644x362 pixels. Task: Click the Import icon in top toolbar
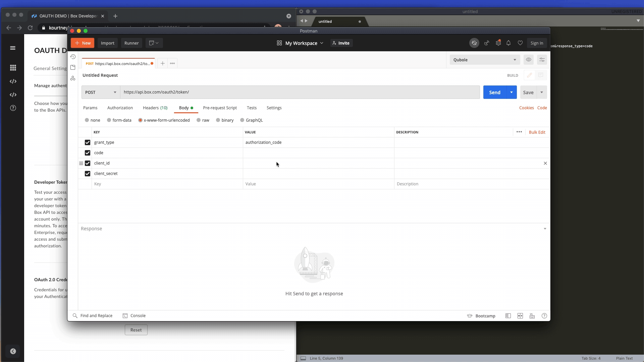click(x=107, y=43)
